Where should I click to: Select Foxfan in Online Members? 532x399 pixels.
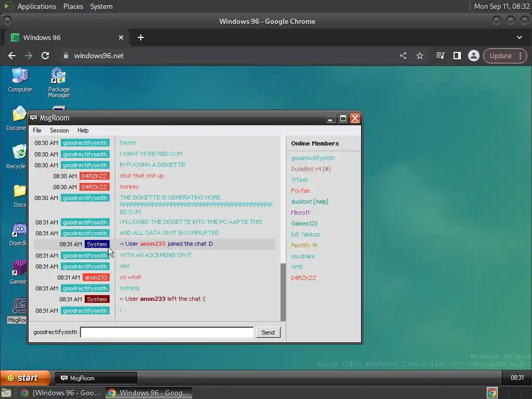pyautogui.click(x=300, y=191)
